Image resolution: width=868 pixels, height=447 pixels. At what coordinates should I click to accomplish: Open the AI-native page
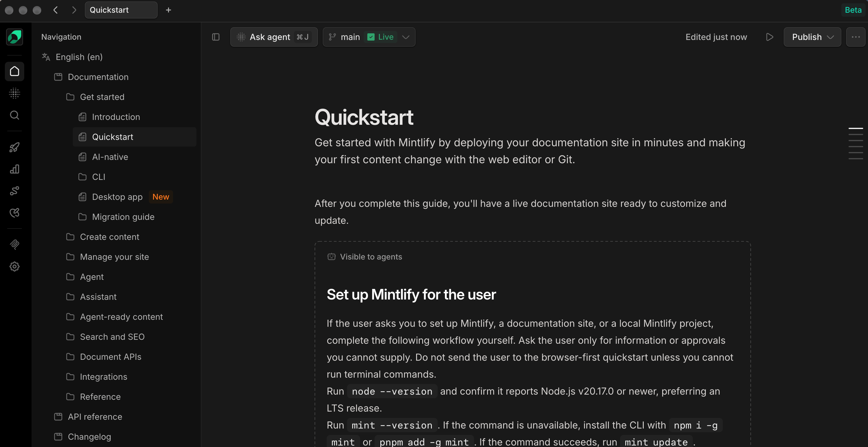coord(103,157)
